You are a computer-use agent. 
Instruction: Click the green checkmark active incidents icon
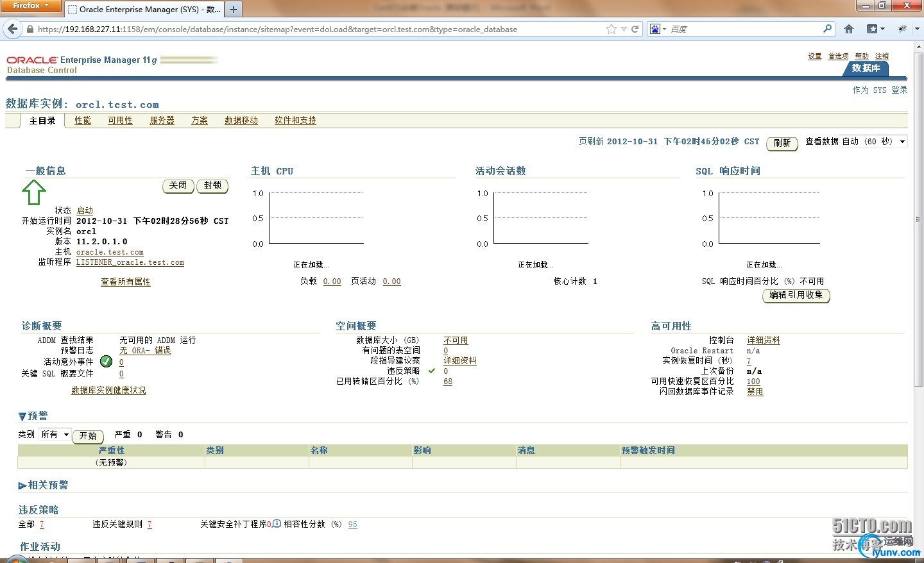pyautogui.click(x=107, y=362)
